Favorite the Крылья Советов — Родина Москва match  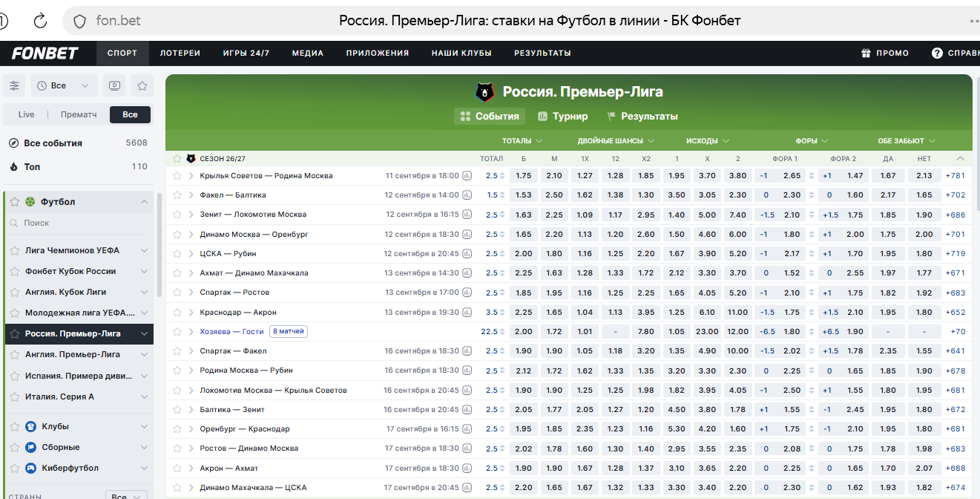coord(177,176)
